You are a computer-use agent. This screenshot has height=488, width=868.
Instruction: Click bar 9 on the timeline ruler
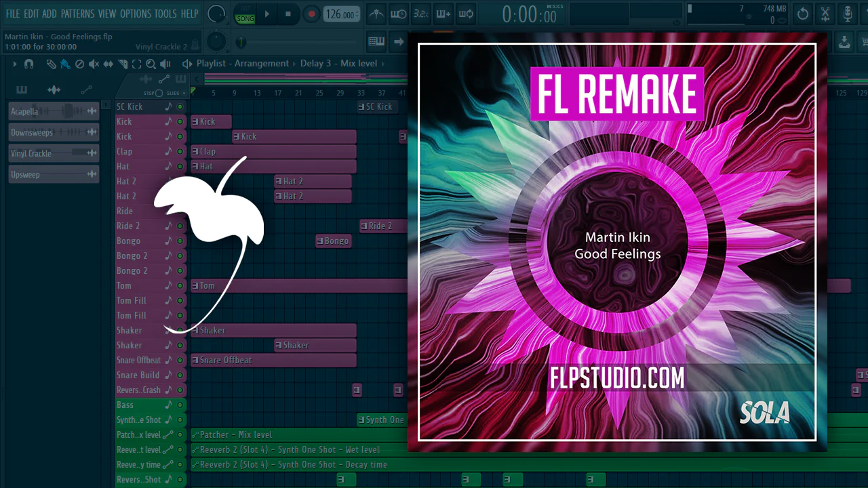coord(235,93)
